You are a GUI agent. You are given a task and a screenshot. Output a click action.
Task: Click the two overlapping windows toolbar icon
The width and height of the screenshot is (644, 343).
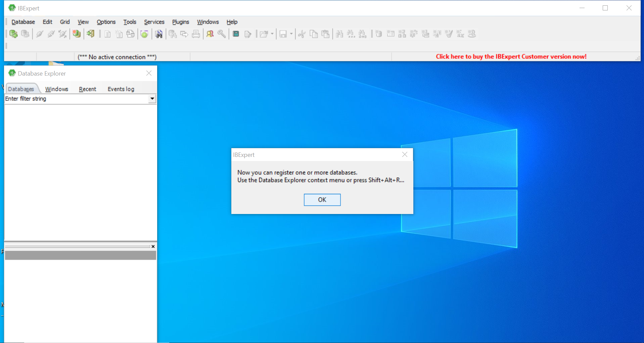(131, 34)
